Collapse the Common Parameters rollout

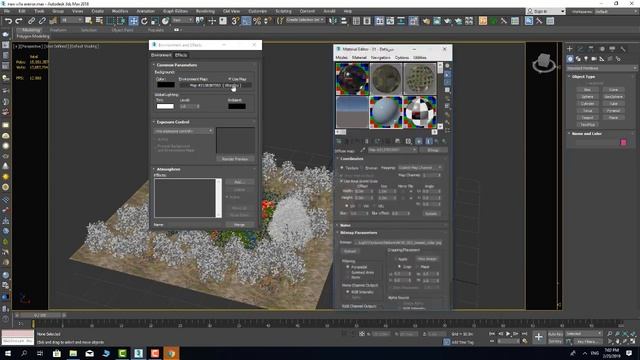[x=177, y=65]
